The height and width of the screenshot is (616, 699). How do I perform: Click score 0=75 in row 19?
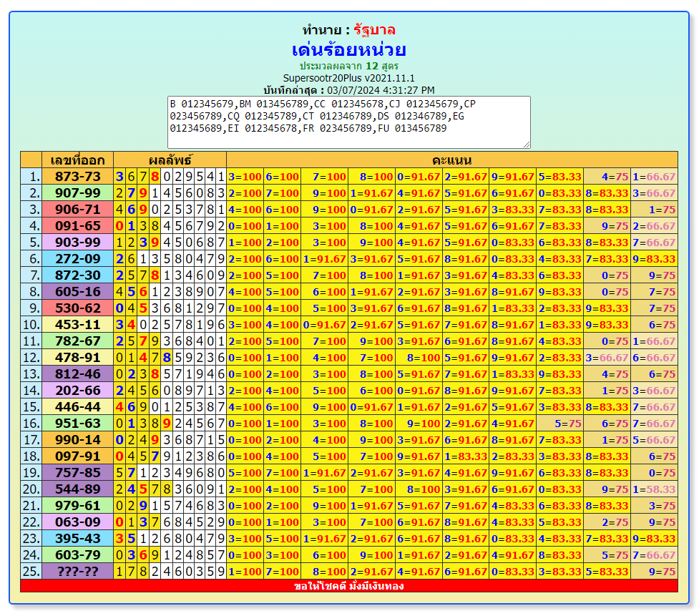[654, 473]
